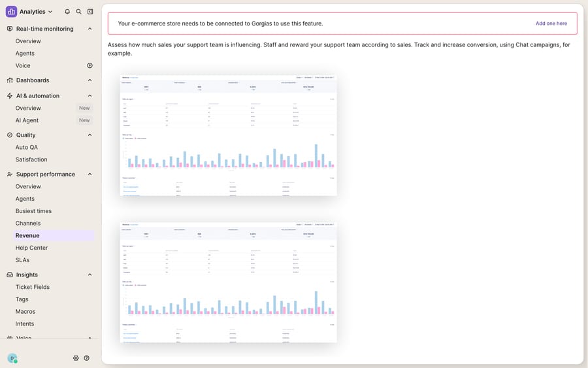588x368 pixels.
Task: Click the Add one here link
Action: click(x=551, y=24)
